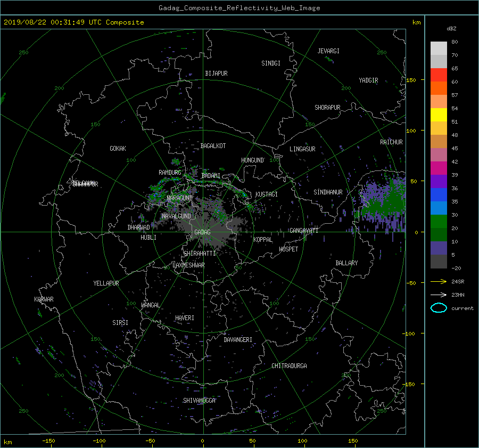Click the SHORAPUR city label

327,108
